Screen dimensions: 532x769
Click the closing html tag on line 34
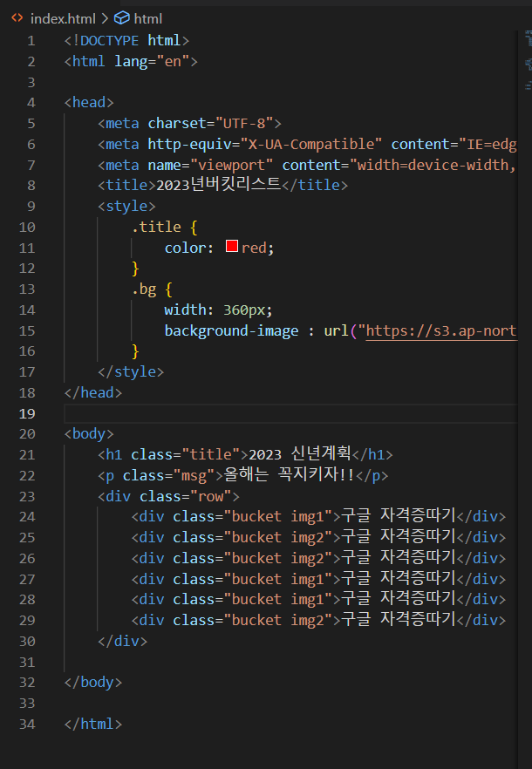(93, 724)
